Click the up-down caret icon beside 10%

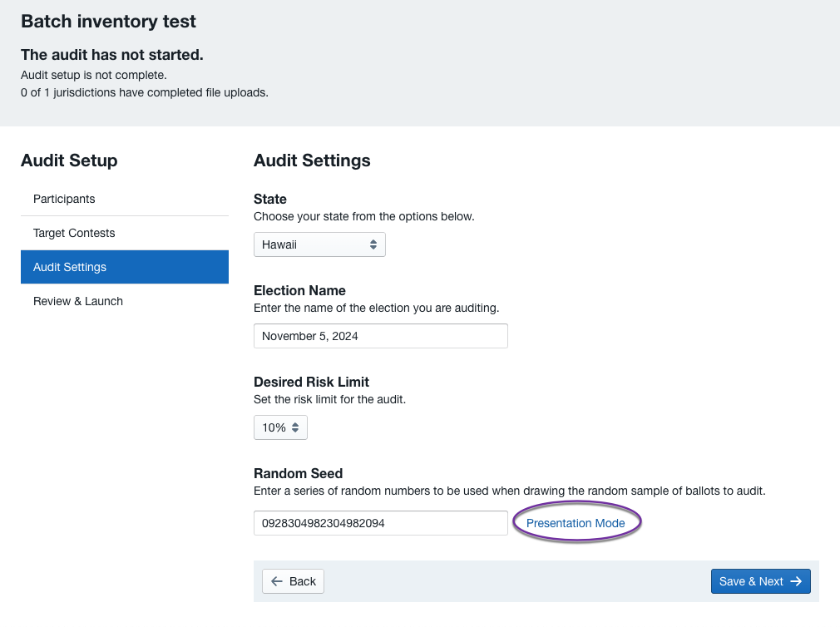(x=295, y=427)
